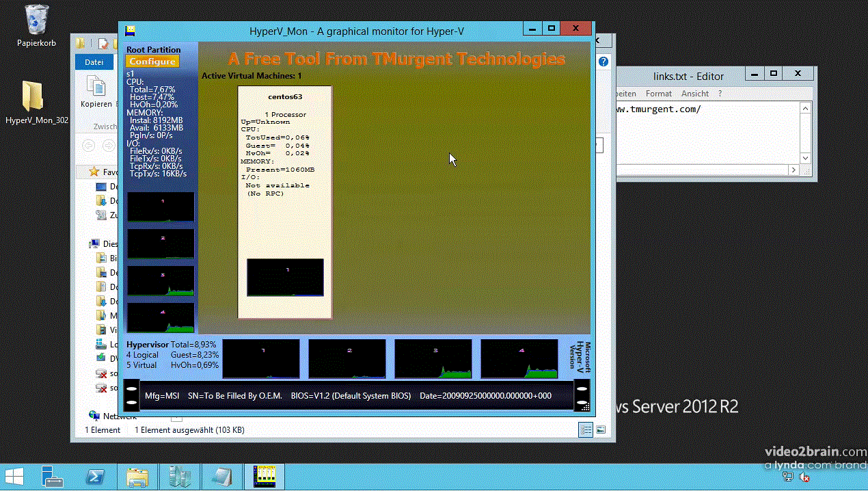
Task: Select Root Partition CPU graph 3
Action: tap(161, 280)
